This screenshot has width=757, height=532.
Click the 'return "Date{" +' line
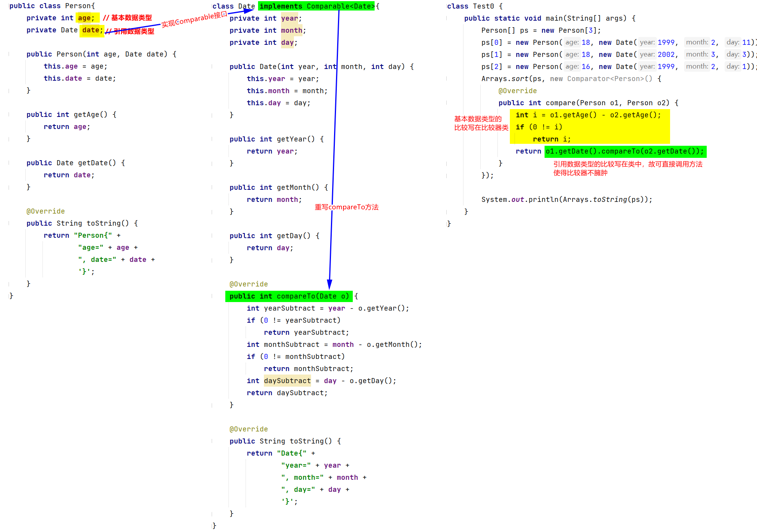pyautogui.click(x=281, y=453)
